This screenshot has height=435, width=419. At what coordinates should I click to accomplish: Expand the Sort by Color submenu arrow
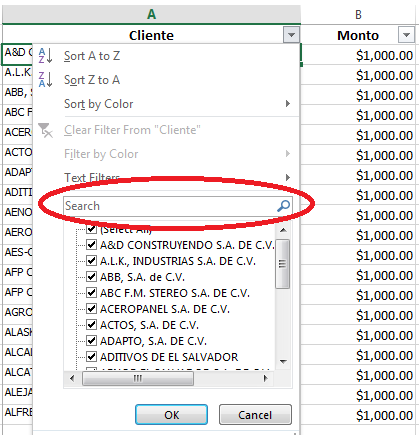pos(288,104)
